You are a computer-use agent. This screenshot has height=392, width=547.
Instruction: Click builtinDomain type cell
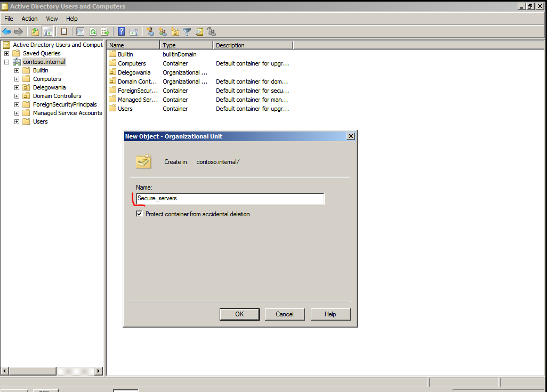pyautogui.click(x=180, y=54)
